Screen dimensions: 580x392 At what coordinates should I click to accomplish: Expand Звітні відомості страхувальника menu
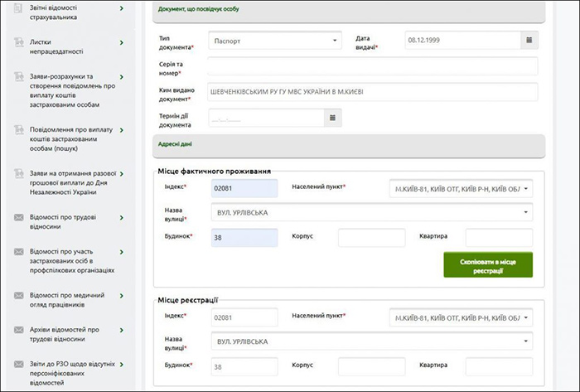pyautogui.click(x=122, y=8)
